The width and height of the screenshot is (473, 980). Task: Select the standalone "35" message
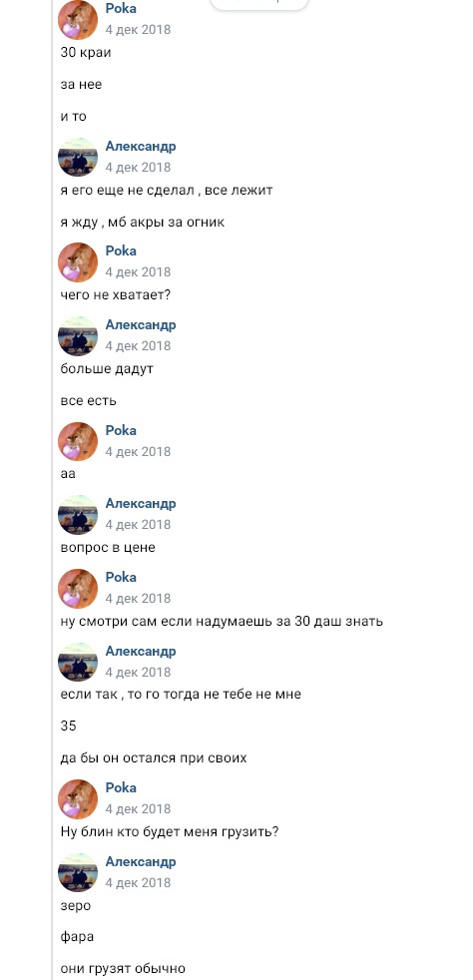click(68, 726)
